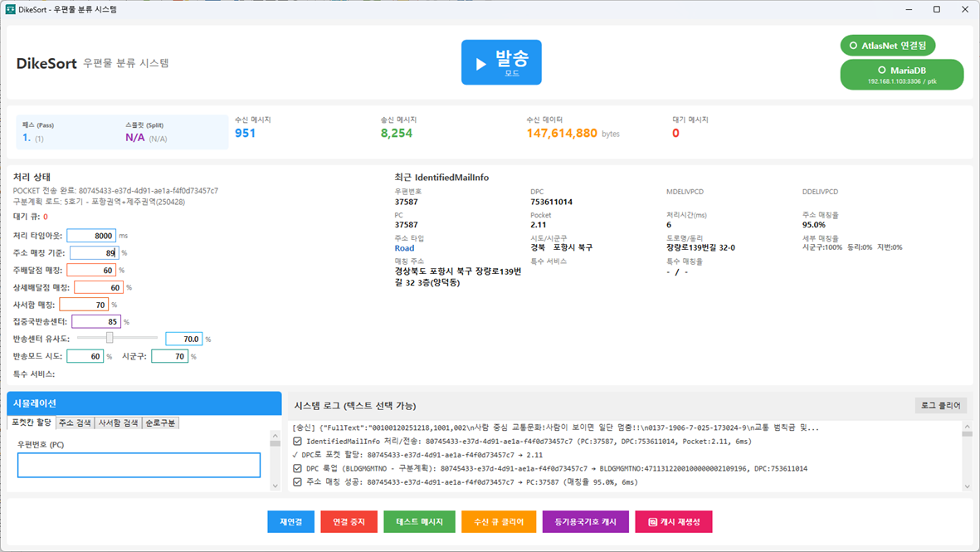Click simulation panel scrollbar down arrow

(x=275, y=486)
